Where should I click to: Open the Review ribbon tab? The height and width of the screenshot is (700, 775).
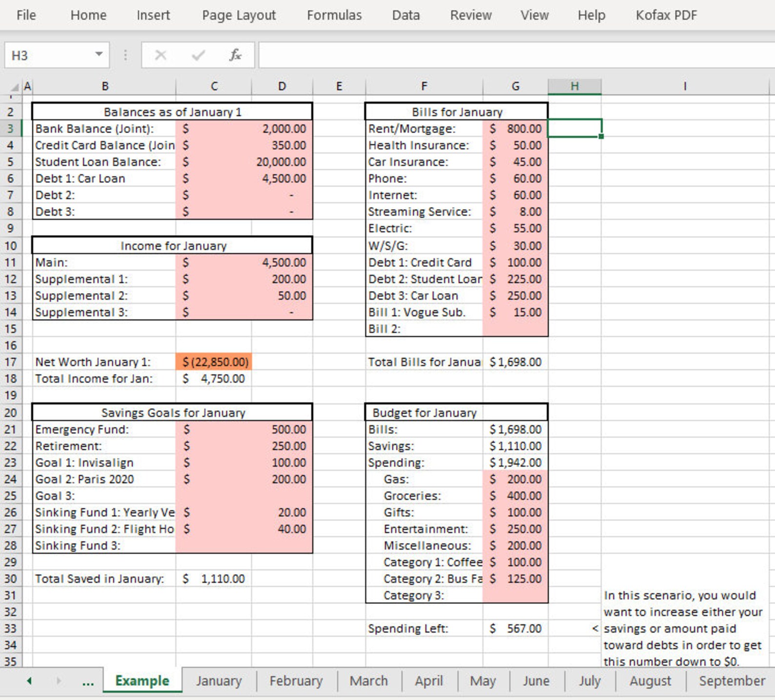click(470, 15)
